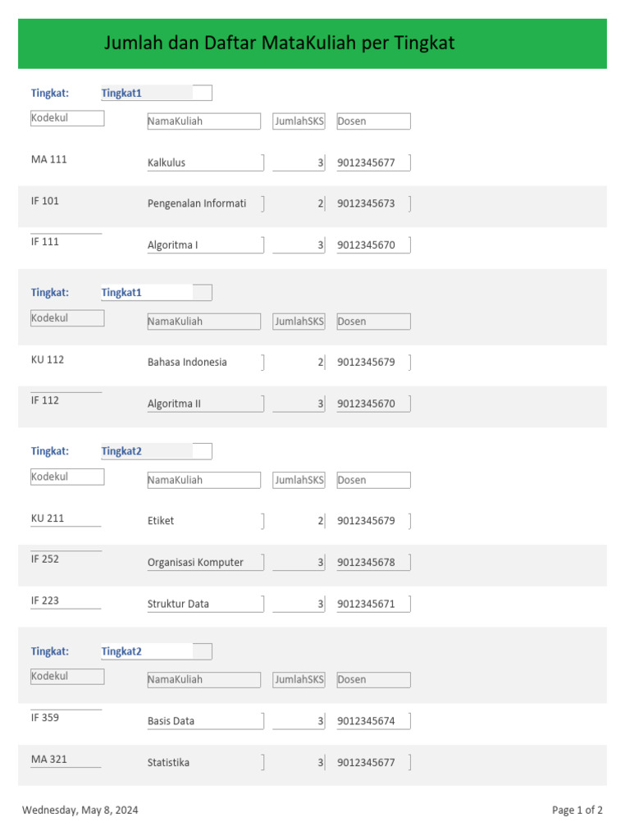
Task: Select the Kalkulus course name field
Action: [x=205, y=162]
